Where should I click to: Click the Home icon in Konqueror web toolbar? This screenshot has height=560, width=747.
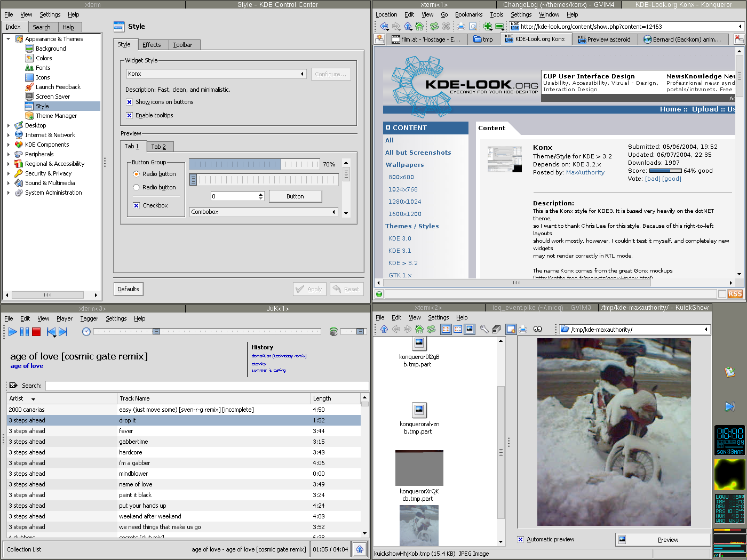pyautogui.click(x=419, y=26)
